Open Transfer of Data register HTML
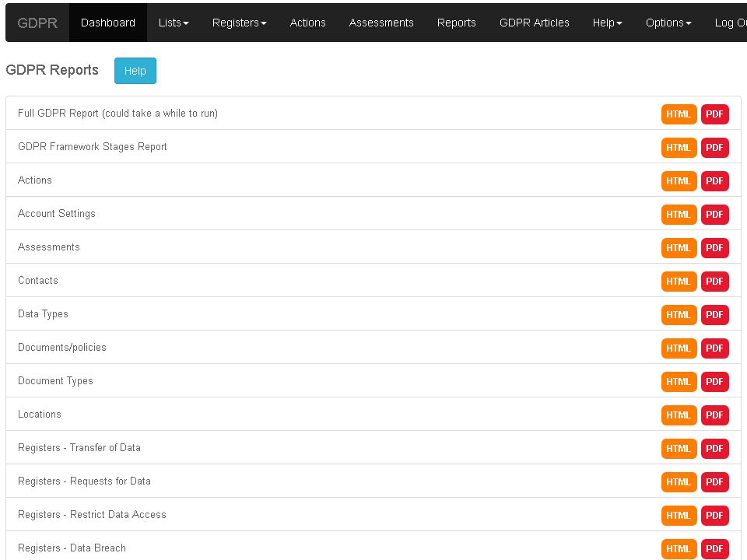The width and height of the screenshot is (747, 560). (679, 449)
